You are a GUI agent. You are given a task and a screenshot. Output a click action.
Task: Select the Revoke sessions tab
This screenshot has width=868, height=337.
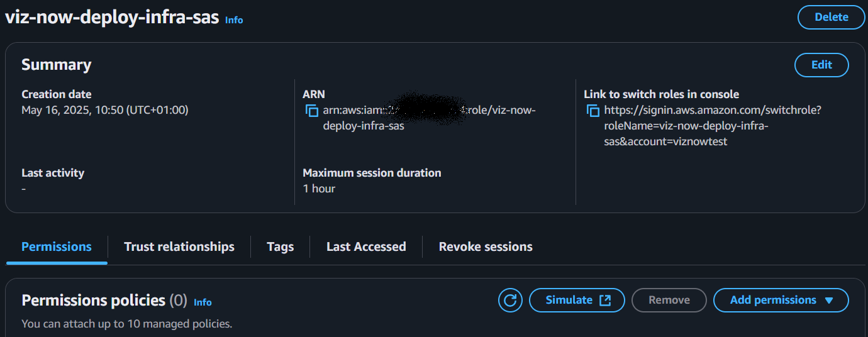click(486, 247)
